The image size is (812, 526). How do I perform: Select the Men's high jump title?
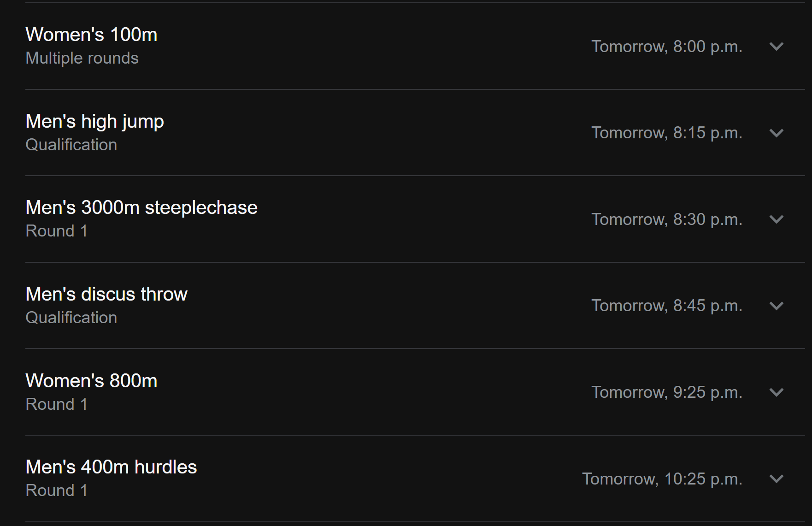pyautogui.click(x=94, y=121)
